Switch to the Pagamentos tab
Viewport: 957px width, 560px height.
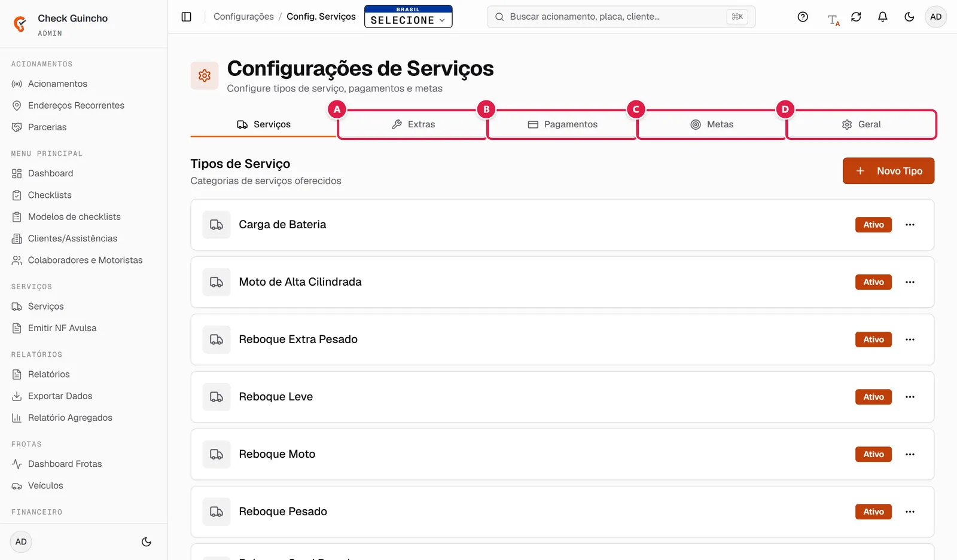[562, 124]
